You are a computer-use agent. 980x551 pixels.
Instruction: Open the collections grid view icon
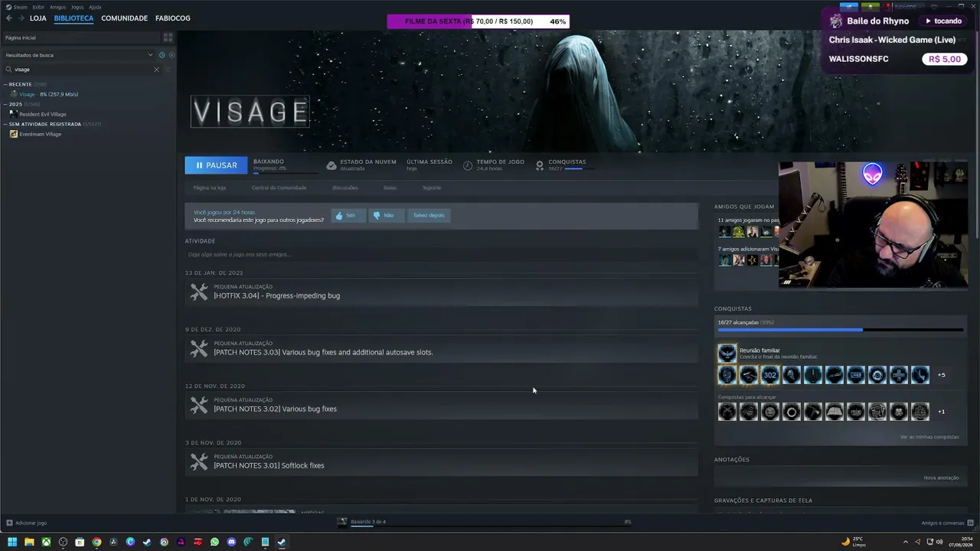click(168, 37)
